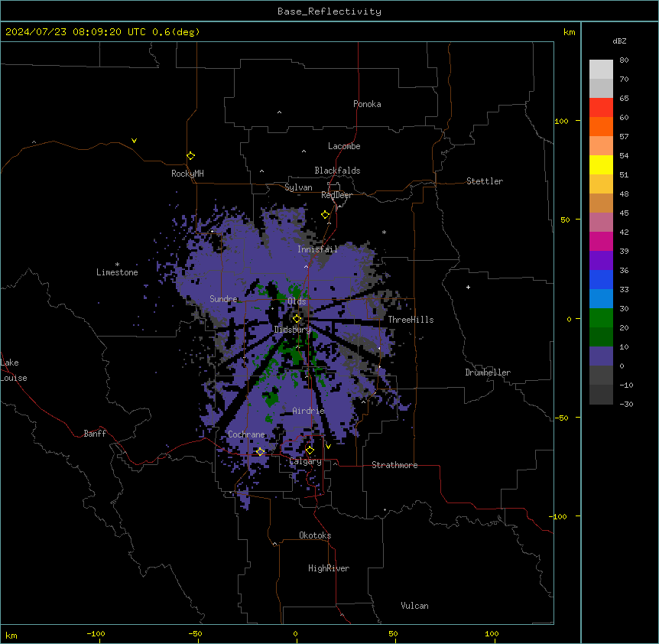659x644 pixels.
Task: Click the Lake Louise label
Action: (14, 370)
